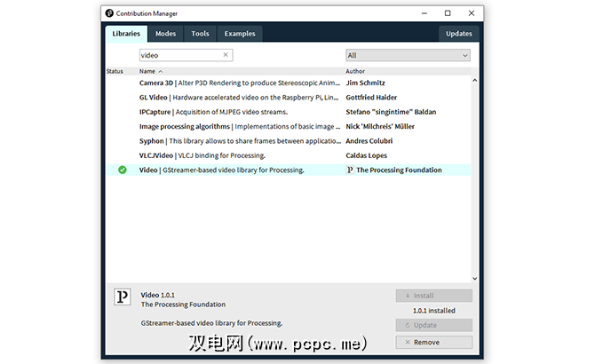Screen dimensions: 595x364
Task: Click the scroll down arrow of the list
Action: [474, 279]
